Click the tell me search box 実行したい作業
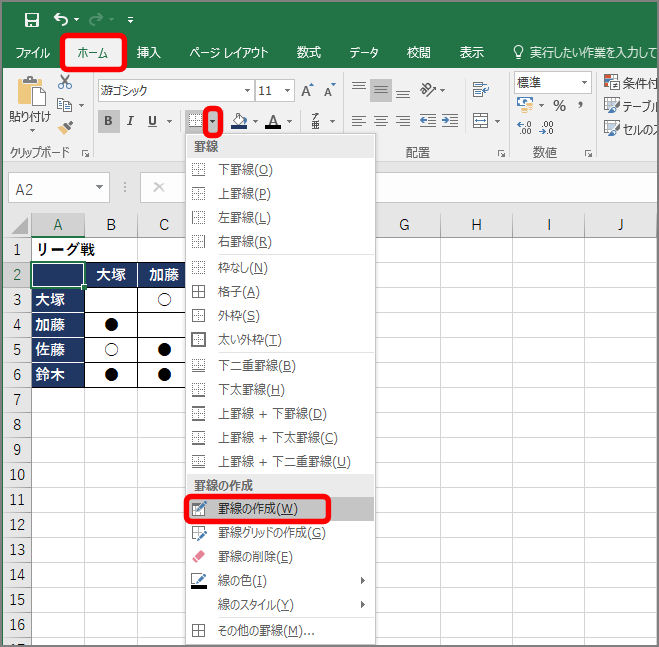The height and width of the screenshot is (647, 659). (x=584, y=53)
